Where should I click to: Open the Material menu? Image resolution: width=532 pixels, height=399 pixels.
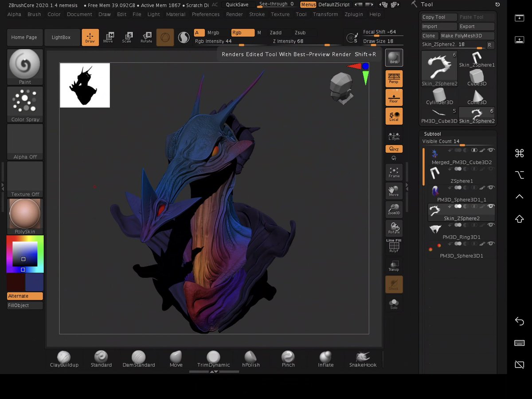click(x=176, y=14)
